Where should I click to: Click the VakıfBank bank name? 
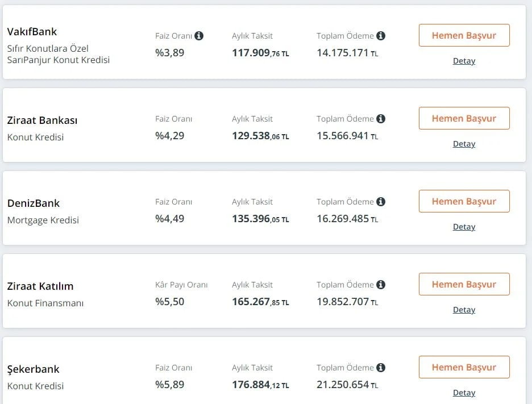coord(32,31)
